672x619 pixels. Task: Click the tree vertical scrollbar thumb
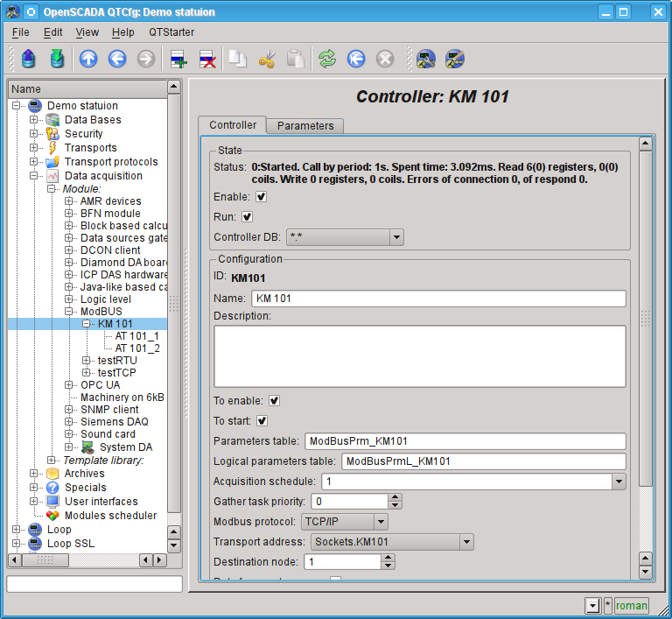(x=173, y=303)
